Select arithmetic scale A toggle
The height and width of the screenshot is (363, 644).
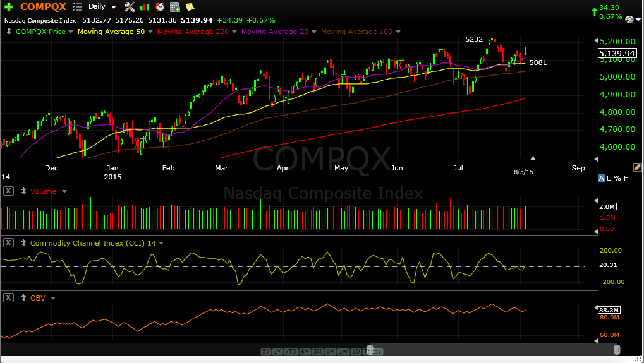coord(601,178)
